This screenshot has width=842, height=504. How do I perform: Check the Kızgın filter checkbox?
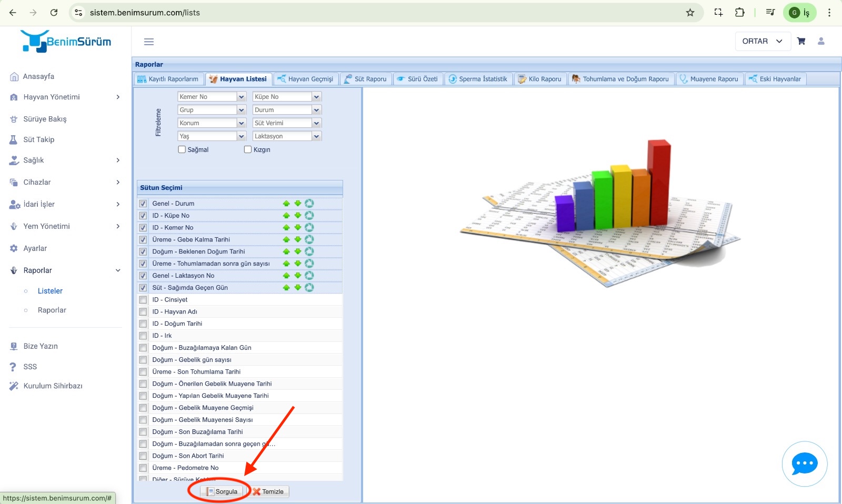click(248, 149)
